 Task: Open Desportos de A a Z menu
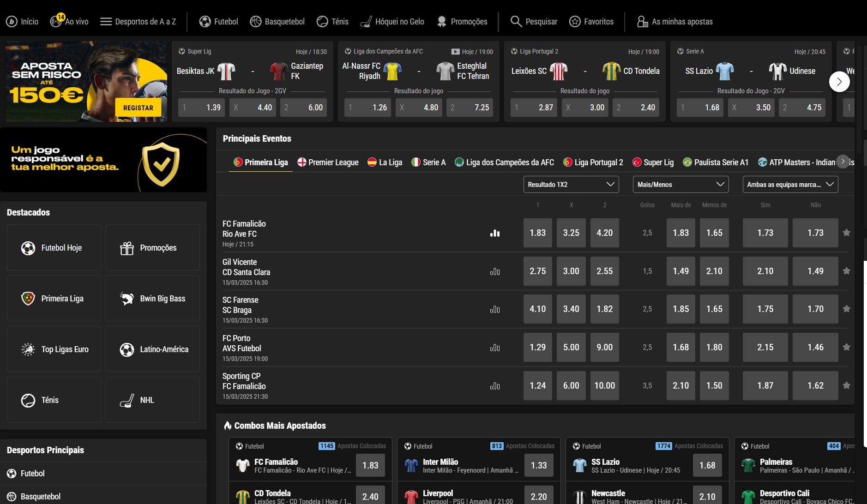(x=138, y=22)
